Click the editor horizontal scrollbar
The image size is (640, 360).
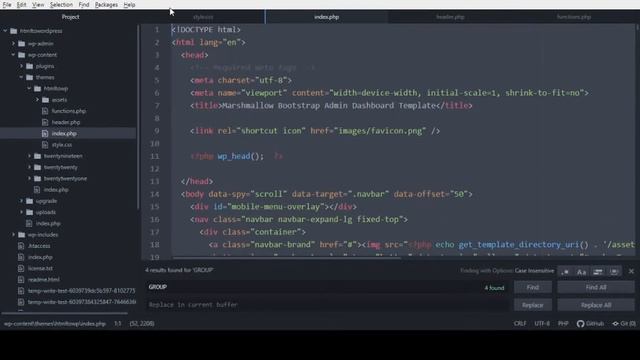(286, 258)
